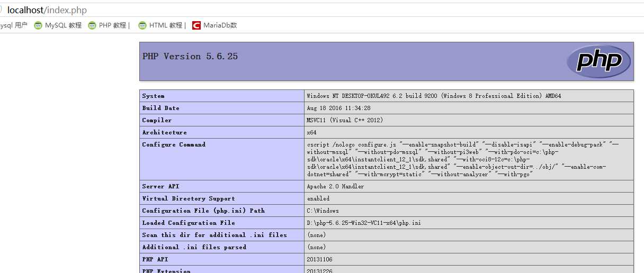Click Scan this dir for additional .ini label
This screenshot has width=644, height=273.
click(x=214, y=235)
